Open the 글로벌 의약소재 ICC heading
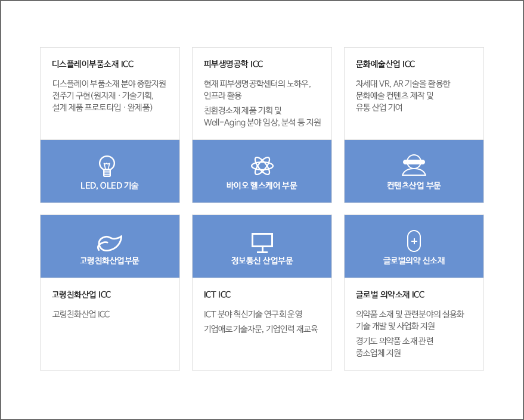 (x=390, y=294)
